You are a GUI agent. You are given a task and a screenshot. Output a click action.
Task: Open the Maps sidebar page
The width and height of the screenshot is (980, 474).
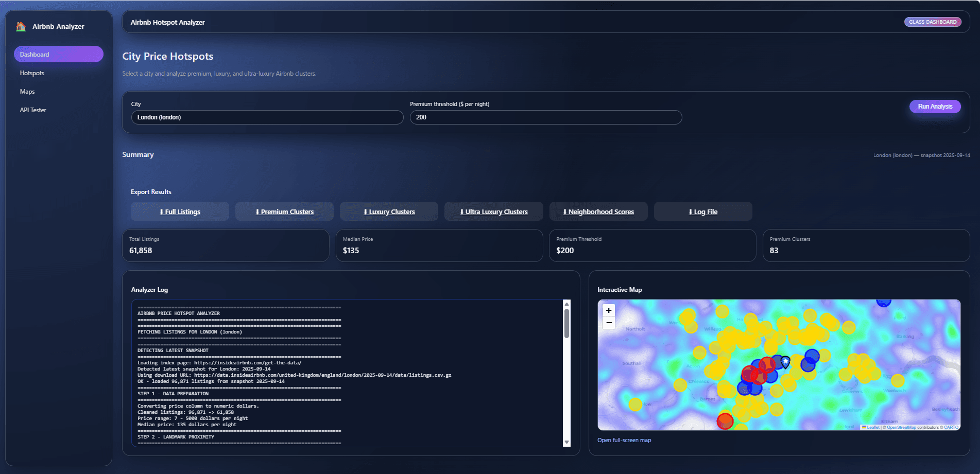click(27, 92)
